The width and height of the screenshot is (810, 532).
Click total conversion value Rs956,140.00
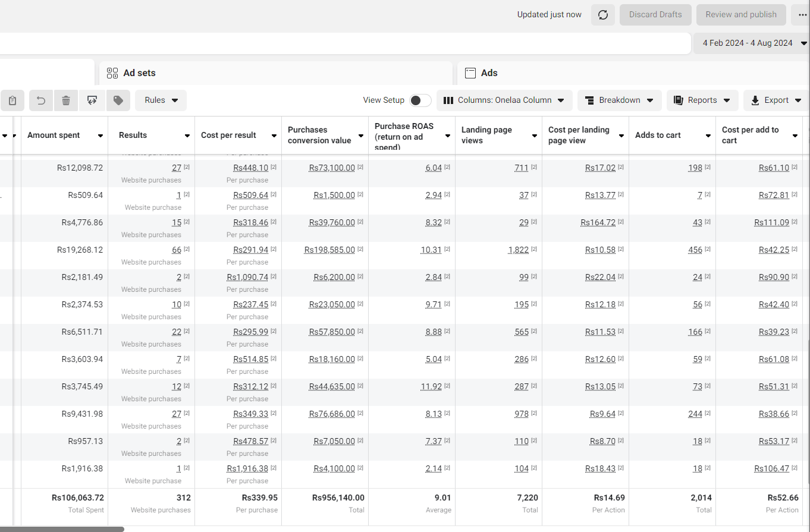(x=338, y=498)
